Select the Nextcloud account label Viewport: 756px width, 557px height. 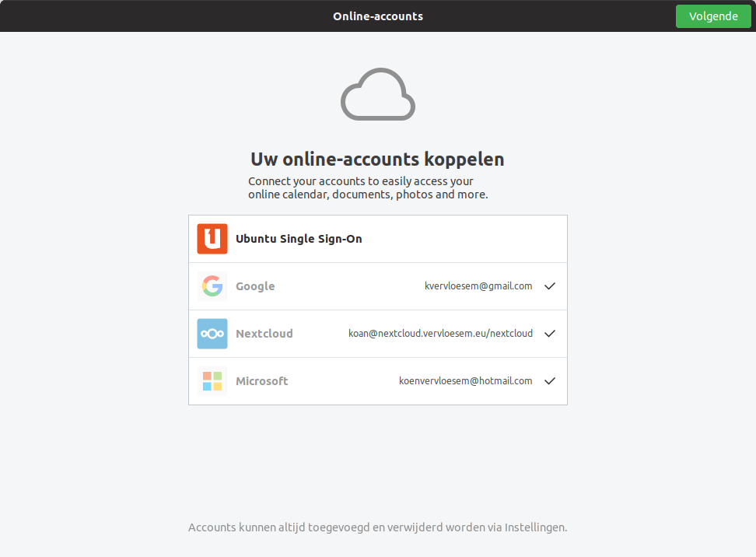264,334
